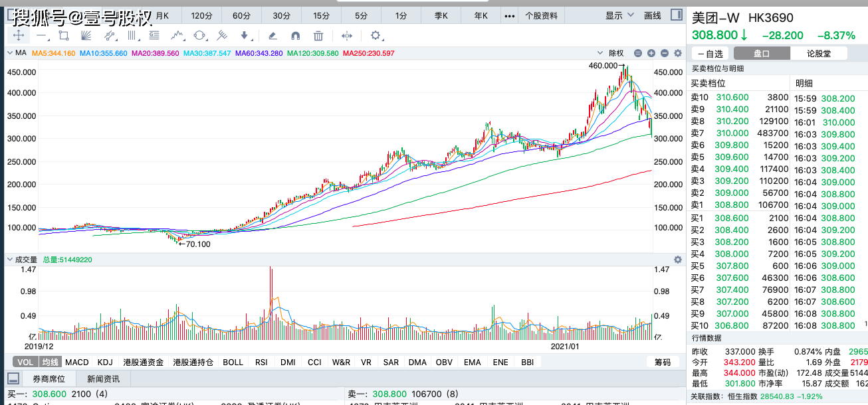
Task: Open drawing settings gear in toolbar
Action: click(x=376, y=36)
